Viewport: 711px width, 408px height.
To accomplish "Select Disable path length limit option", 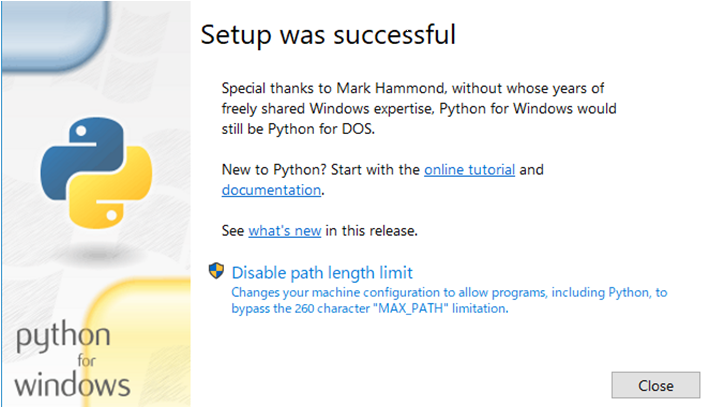I will [x=322, y=273].
